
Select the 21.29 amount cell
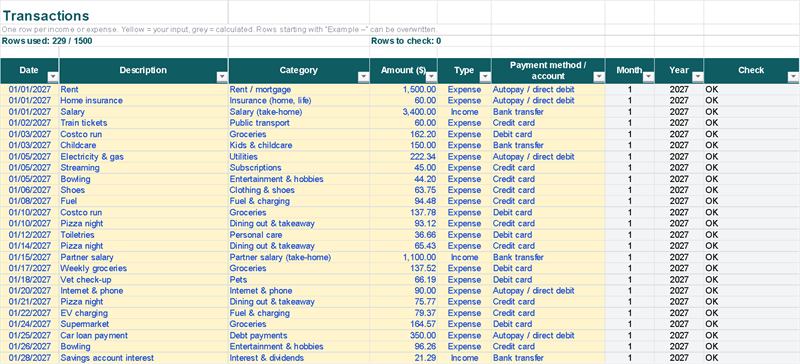tap(404, 358)
